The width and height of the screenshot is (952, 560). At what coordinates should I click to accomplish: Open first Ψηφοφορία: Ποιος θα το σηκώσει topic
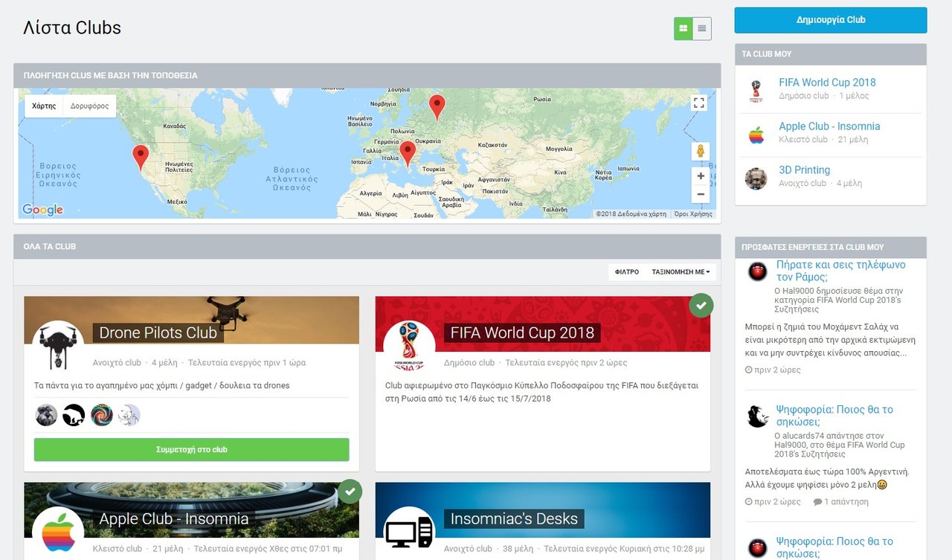834,416
